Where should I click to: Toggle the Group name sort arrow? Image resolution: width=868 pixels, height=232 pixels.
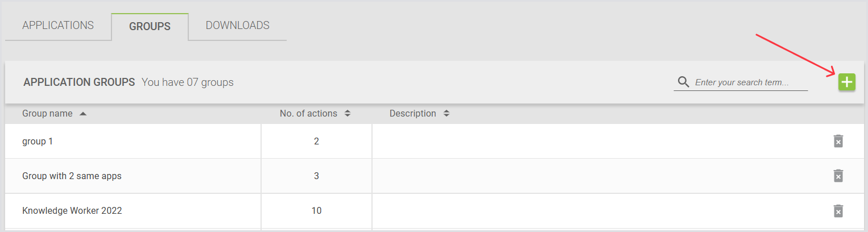click(83, 114)
